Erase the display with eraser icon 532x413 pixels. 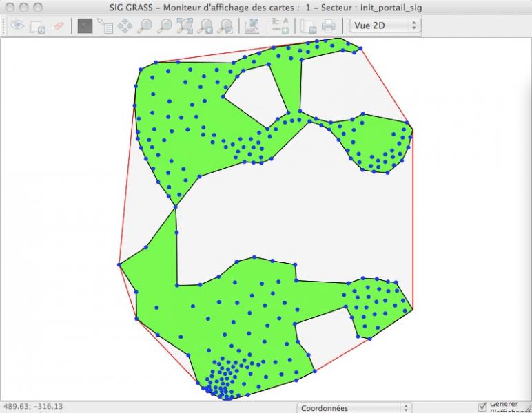pos(58,26)
